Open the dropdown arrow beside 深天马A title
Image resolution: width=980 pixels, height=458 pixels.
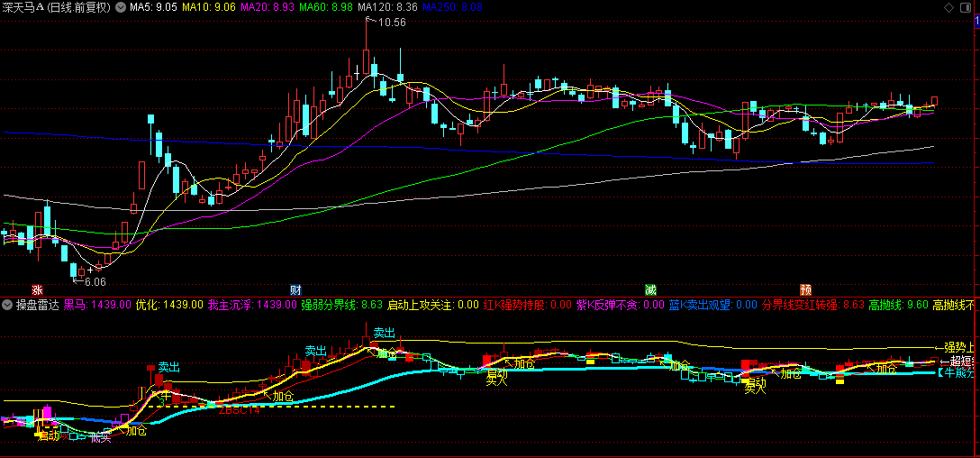(121, 7)
